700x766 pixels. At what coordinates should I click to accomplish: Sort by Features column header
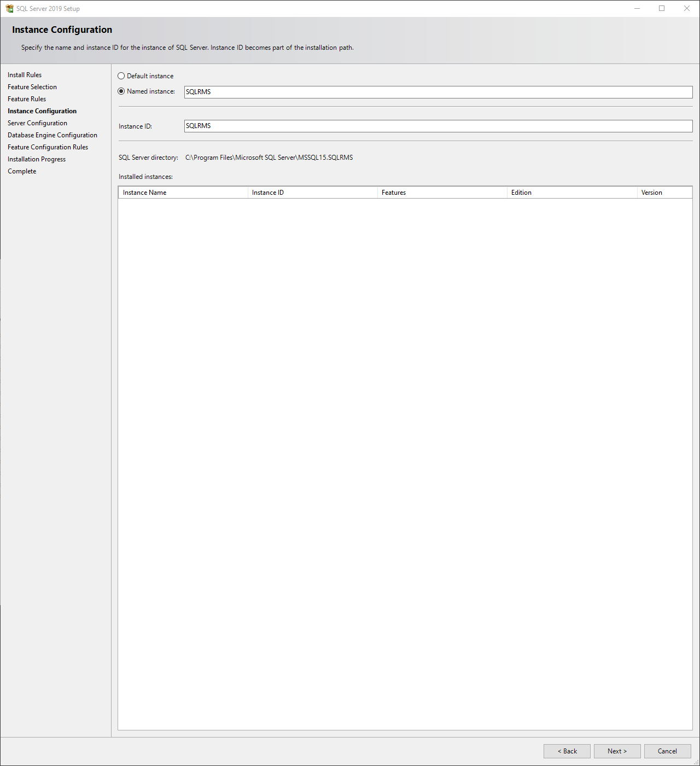442,193
